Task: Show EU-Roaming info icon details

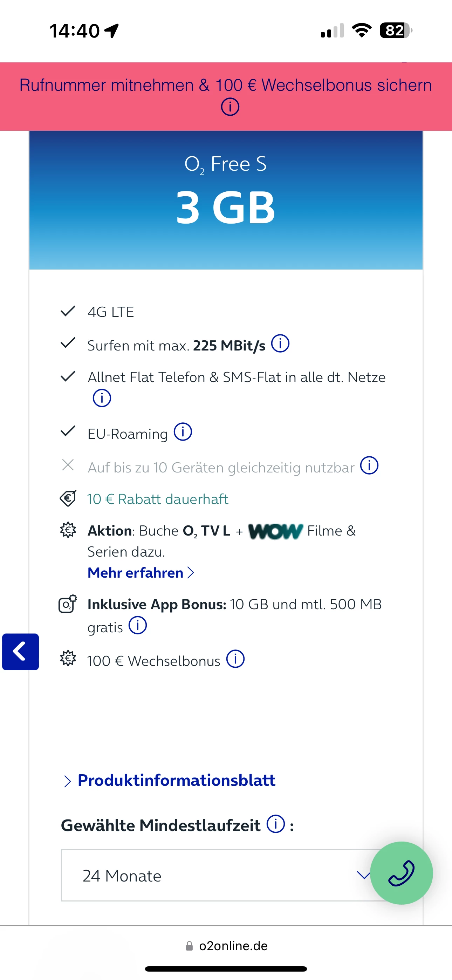Action: click(x=183, y=432)
